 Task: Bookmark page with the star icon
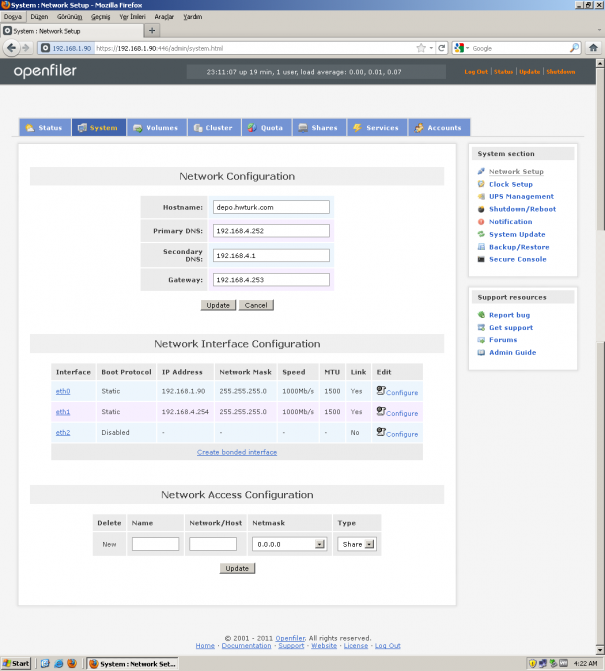click(x=421, y=48)
